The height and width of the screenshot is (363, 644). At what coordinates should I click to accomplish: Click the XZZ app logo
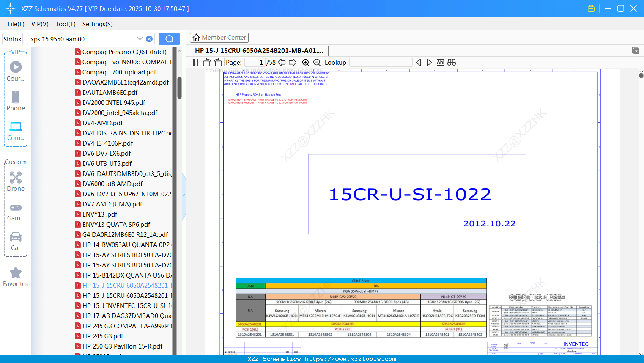coord(11,8)
